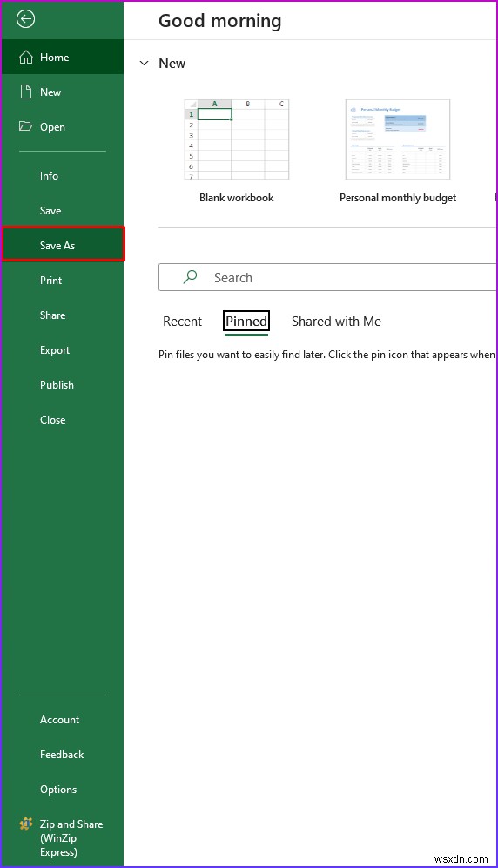Click the Blank workbook label

(236, 198)
